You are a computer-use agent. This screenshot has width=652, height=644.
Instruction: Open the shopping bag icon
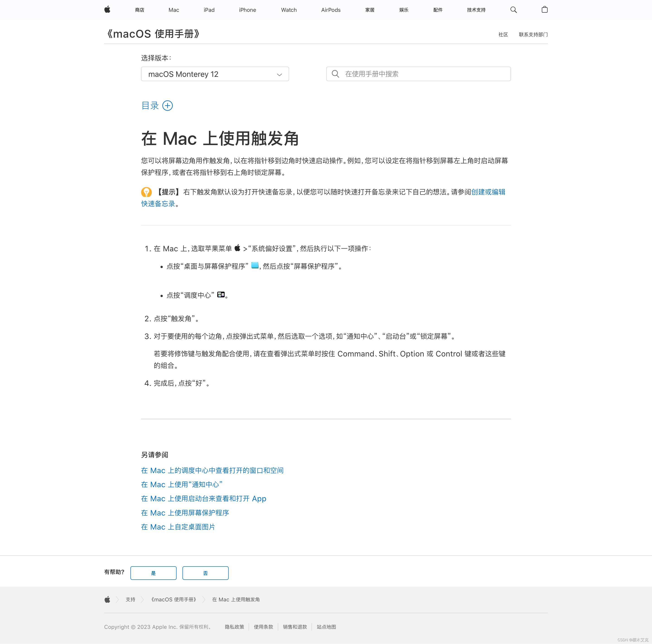(544, 10)
